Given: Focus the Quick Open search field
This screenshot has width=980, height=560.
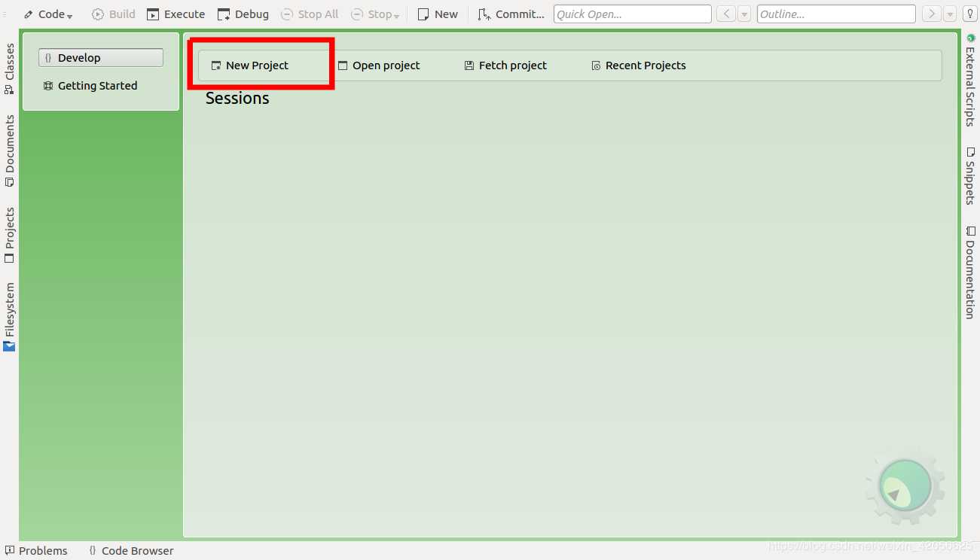Looking at the screenshot, I should pos(633,14).
